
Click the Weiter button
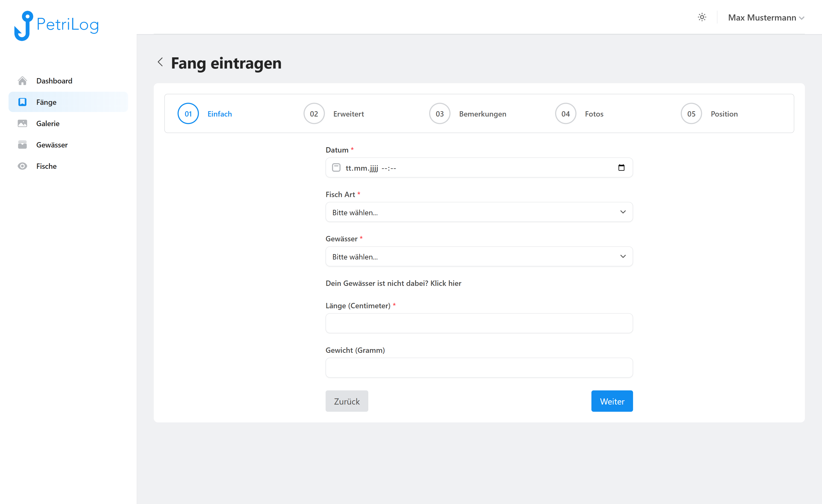pos(612,401)
